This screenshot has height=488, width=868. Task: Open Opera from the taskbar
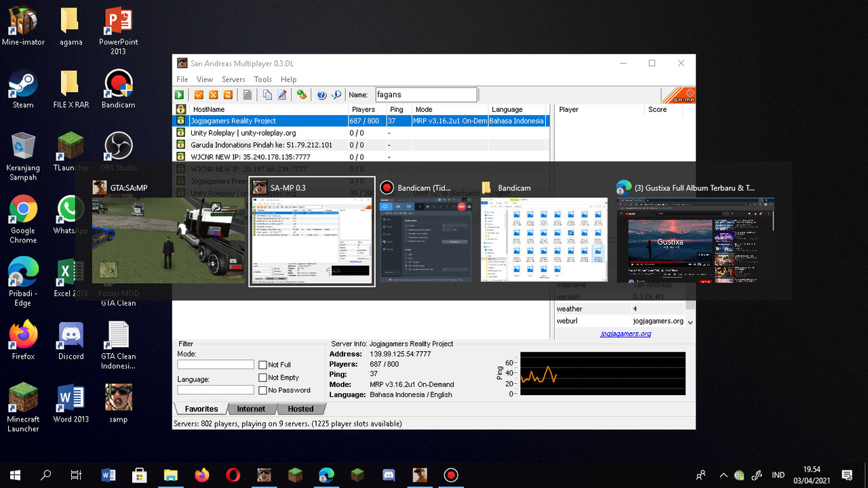[x=233, y=475]
